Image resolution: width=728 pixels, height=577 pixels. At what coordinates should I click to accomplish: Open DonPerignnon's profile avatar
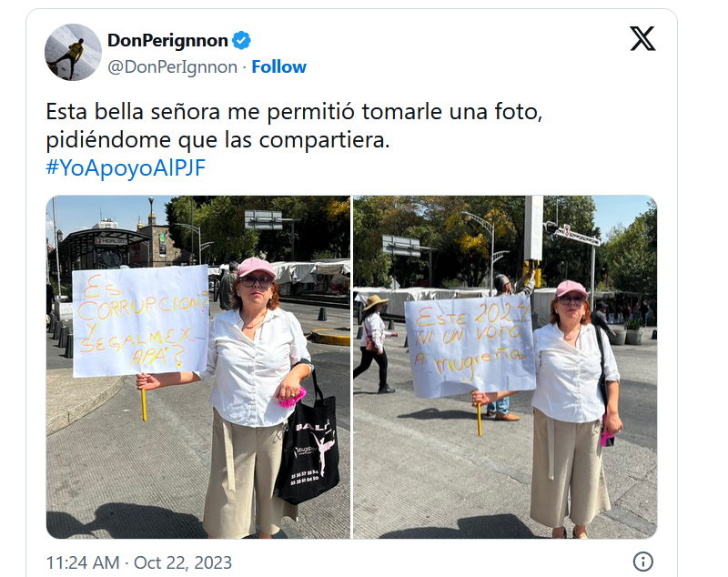[x=73, y=52]
